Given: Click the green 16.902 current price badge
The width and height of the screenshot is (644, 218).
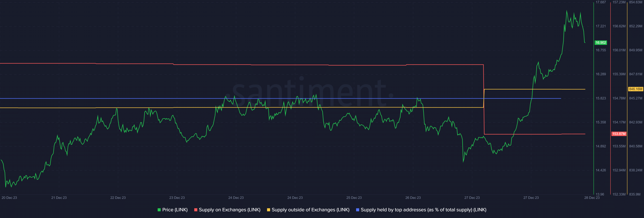Looking at the screenshot, I should pos(601,43).
